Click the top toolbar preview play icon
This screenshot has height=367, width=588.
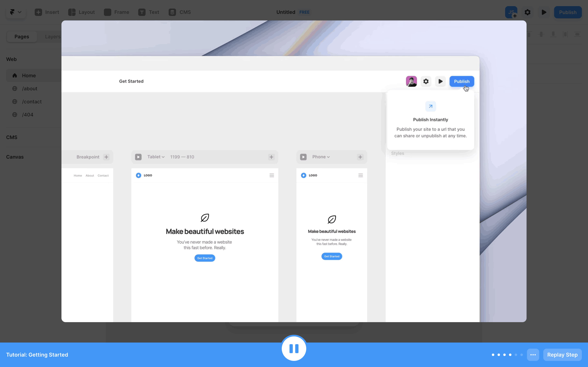pos(544,12)
